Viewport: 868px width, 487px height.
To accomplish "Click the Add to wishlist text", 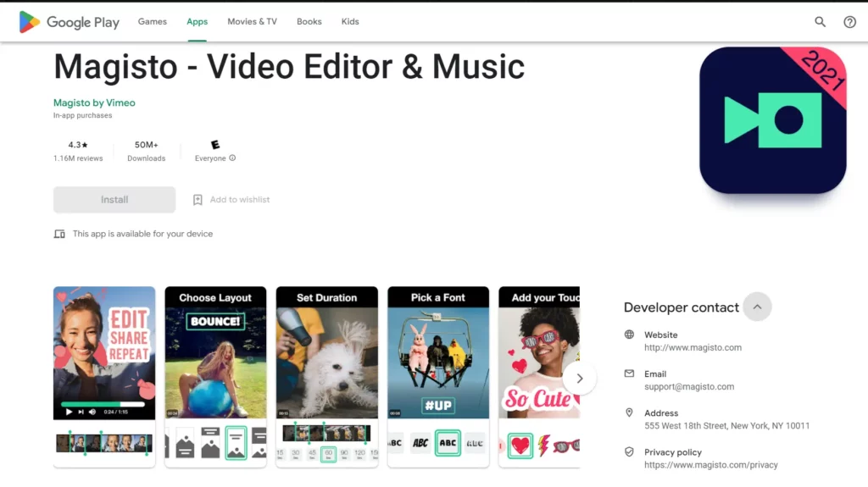I will click(x=240, y=200).
